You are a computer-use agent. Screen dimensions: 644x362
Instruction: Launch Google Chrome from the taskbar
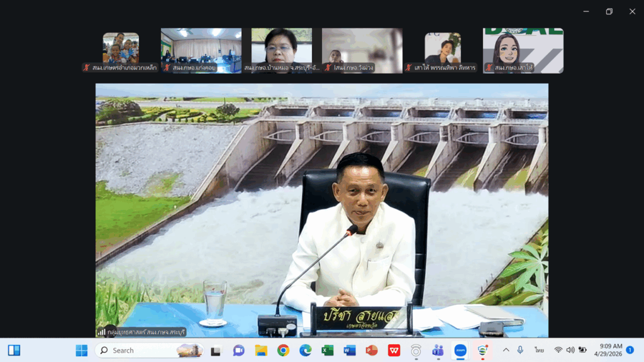283,351
